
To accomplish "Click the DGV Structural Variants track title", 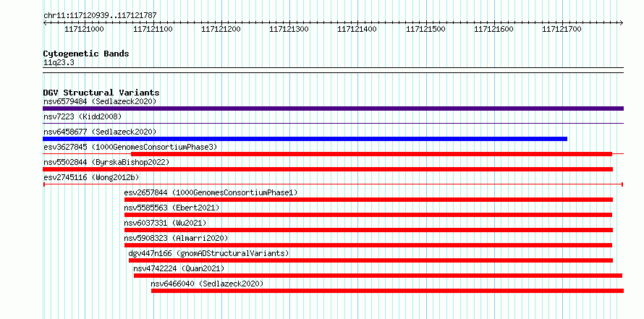I will 101,93.
